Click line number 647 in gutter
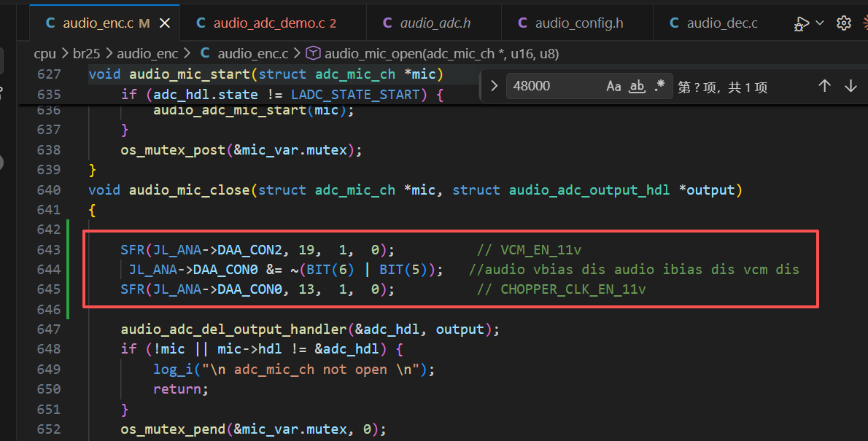 pos(49,329)
